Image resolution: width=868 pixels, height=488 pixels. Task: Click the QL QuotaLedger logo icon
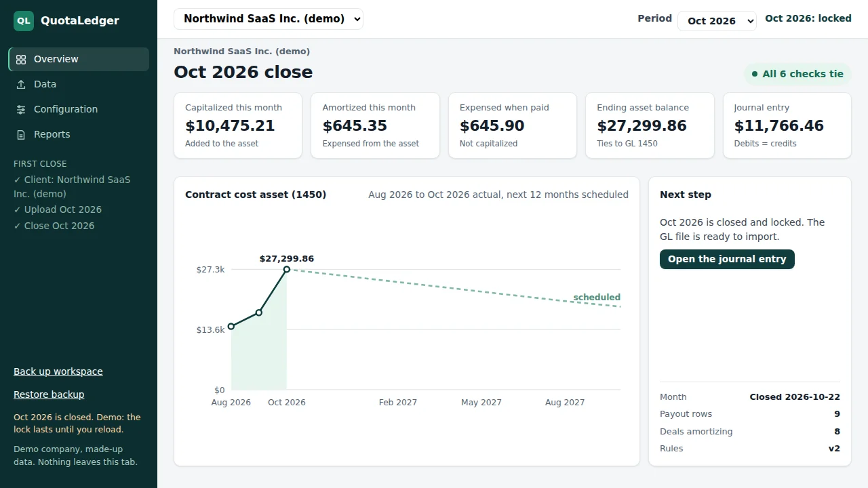coord(24,21)
